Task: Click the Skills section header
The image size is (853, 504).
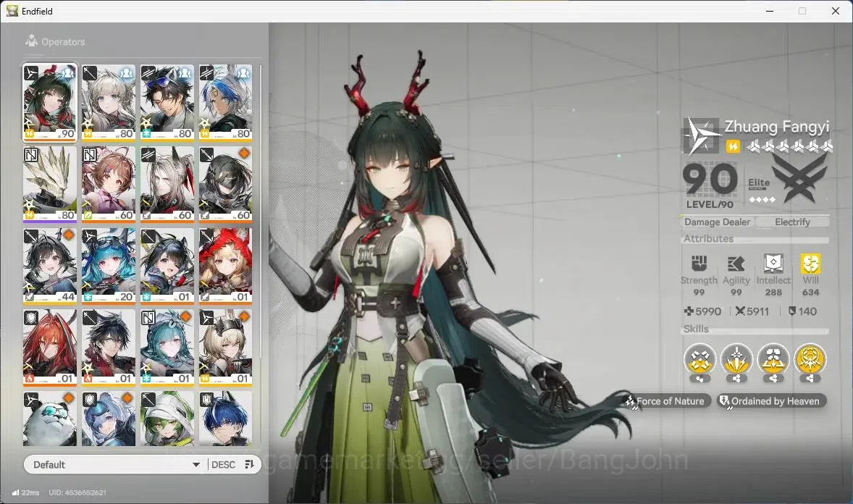Action: coord(696,329)
